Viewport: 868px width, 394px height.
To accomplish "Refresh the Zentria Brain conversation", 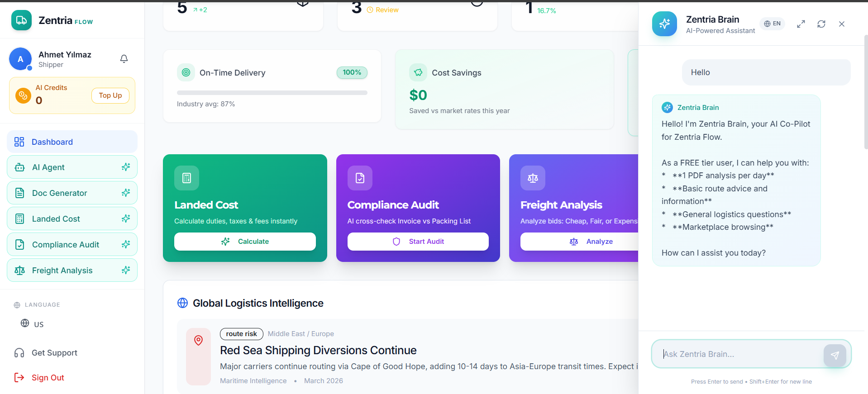I will click(x=821, y=24).
